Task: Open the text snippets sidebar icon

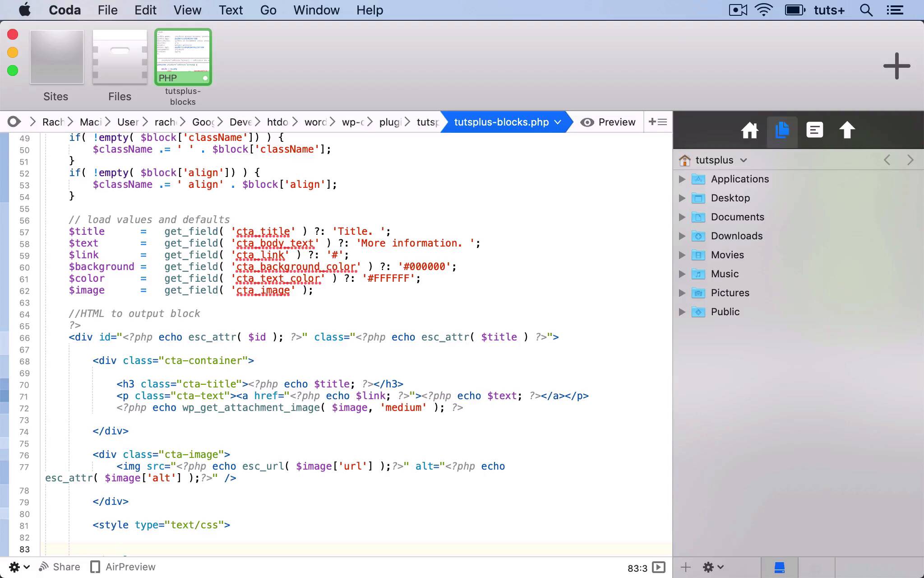Action: (x=814, y=131)
